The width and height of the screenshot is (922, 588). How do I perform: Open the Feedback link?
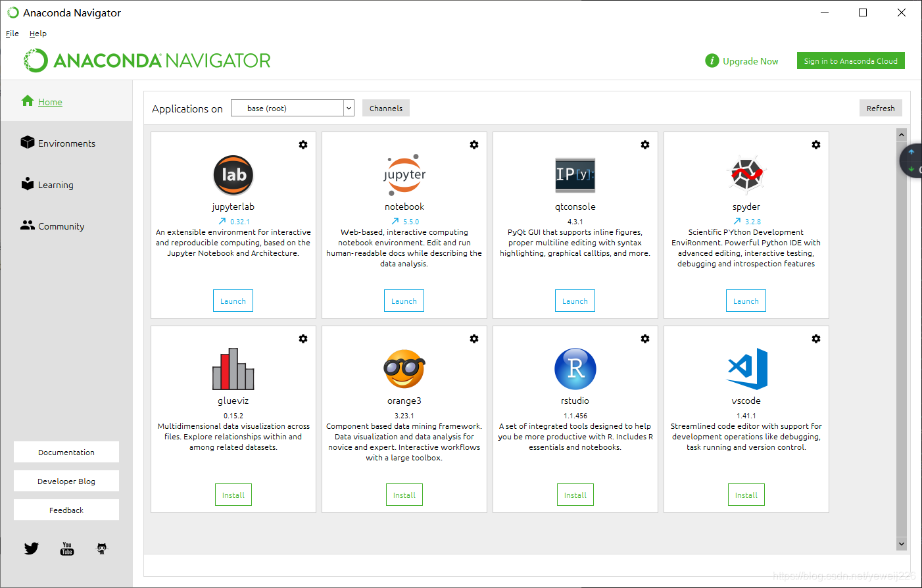tap(66, 510)
